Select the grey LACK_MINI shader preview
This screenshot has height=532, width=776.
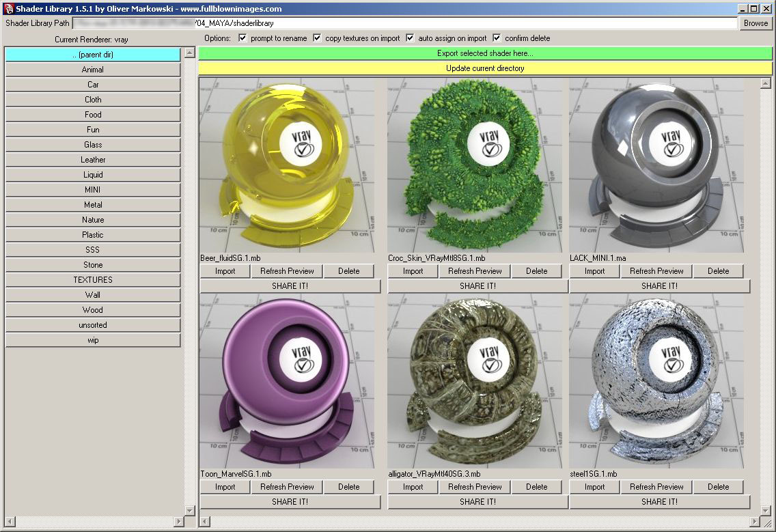(x=656, y=165)
